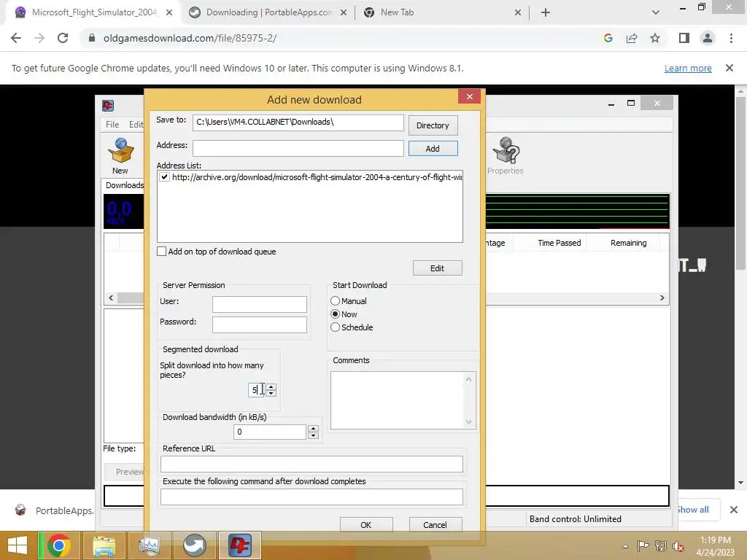
Task: Go back to the previous page
Action: [x=16, y=38]
